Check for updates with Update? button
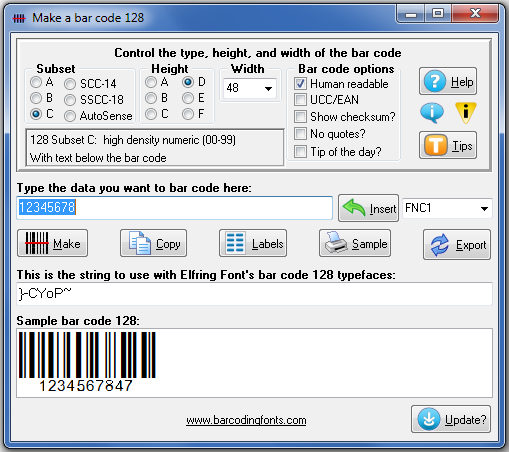The height and width of the screenshot is (452, 509). [x=451, y=419]
